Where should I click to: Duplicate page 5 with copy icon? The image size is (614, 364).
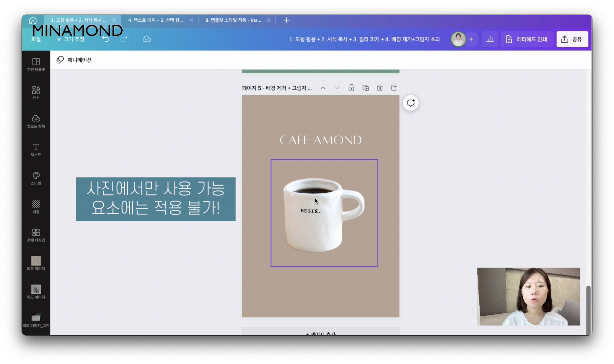click(365, 88)
